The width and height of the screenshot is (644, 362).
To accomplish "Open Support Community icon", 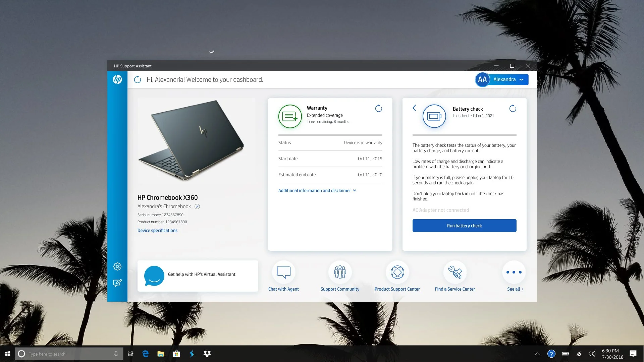I will tap(340, 272).
